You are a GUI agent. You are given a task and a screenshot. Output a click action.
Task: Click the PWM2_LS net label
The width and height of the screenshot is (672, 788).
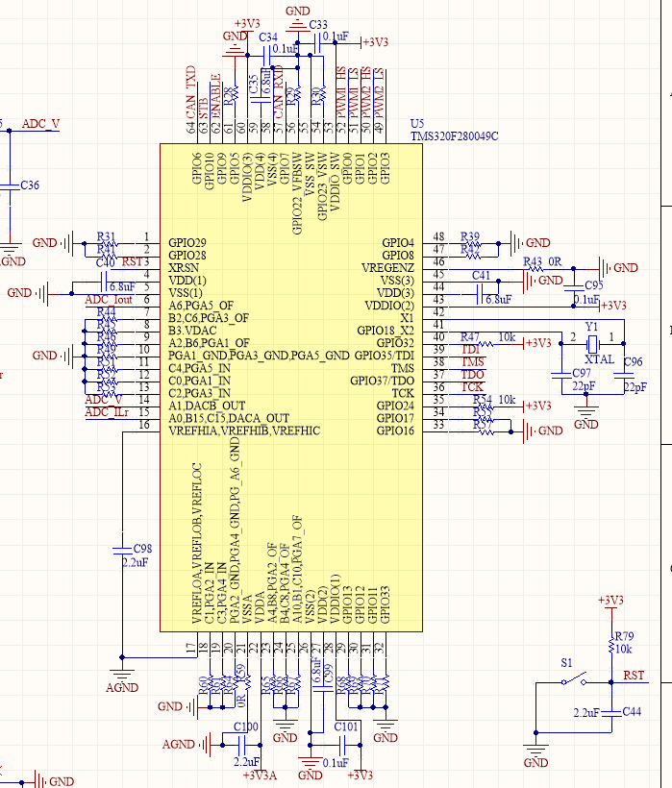(x=379, y=93)
